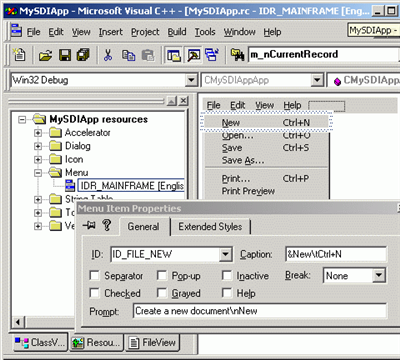Screen dimensions: 400x360
Task: Switch to the Extended Styles tab
Action: [210, 227]
